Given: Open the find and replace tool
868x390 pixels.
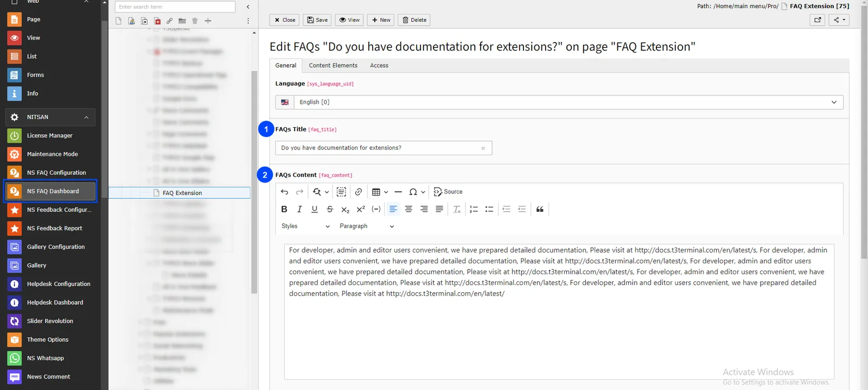Looking at the screenshot, I should pyautogui.click(x=317, y=192).
